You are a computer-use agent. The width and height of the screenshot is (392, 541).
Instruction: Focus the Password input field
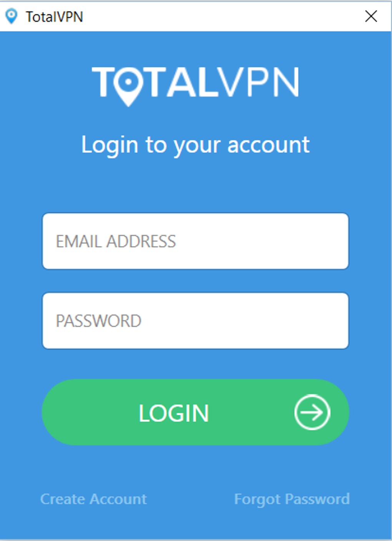click(196, 321)
